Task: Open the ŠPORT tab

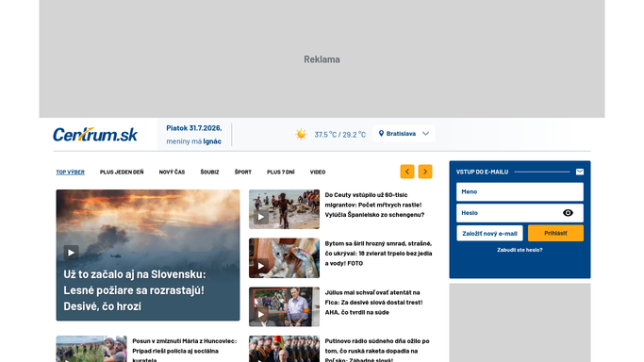Action: click(x=242, y=172)
